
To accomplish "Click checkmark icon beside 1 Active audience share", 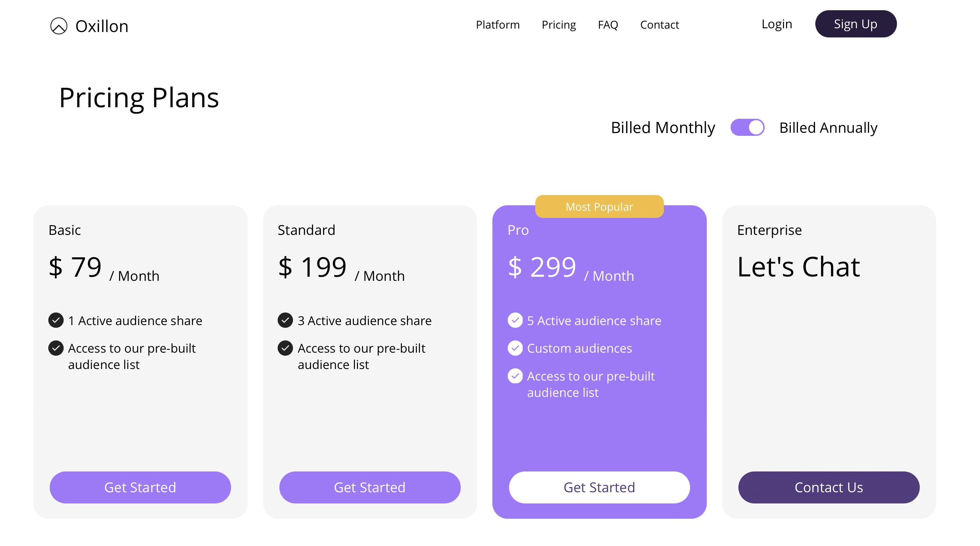I will [56, 320].
